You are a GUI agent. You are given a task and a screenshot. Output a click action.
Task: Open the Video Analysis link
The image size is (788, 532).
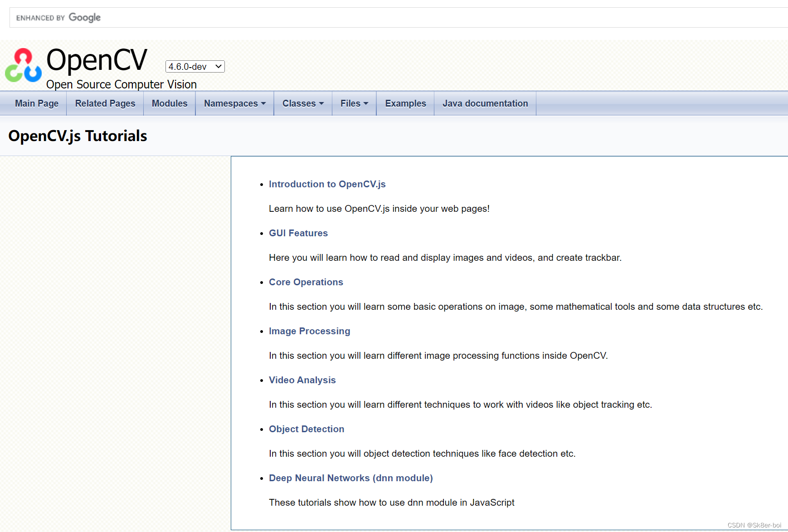coord(302,380)
